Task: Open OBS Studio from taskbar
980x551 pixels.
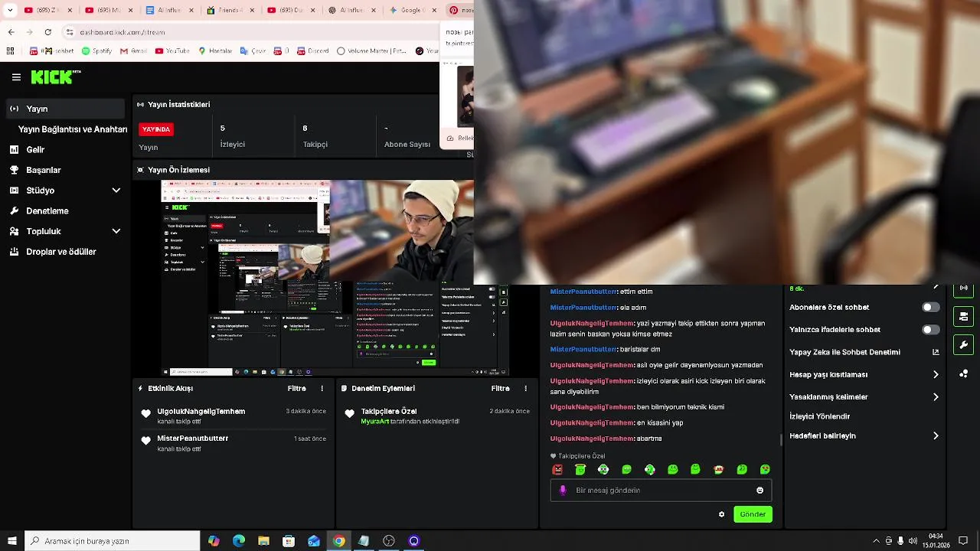Action: [389, 541]
